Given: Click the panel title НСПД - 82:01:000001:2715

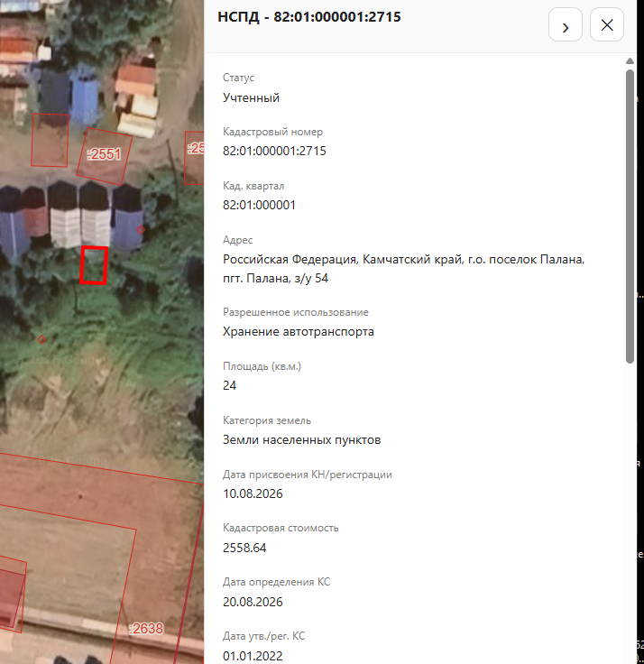Looking at the screenshot, I should [309, 17].
